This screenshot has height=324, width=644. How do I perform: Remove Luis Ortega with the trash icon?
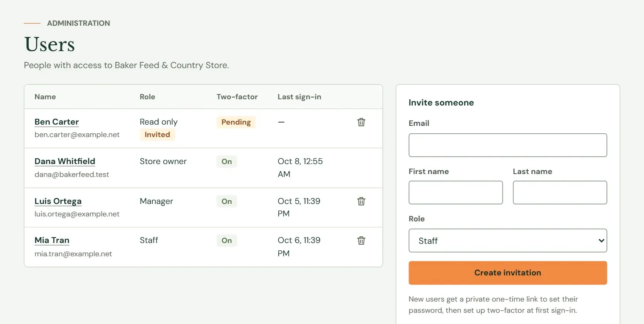pos(361,201)
